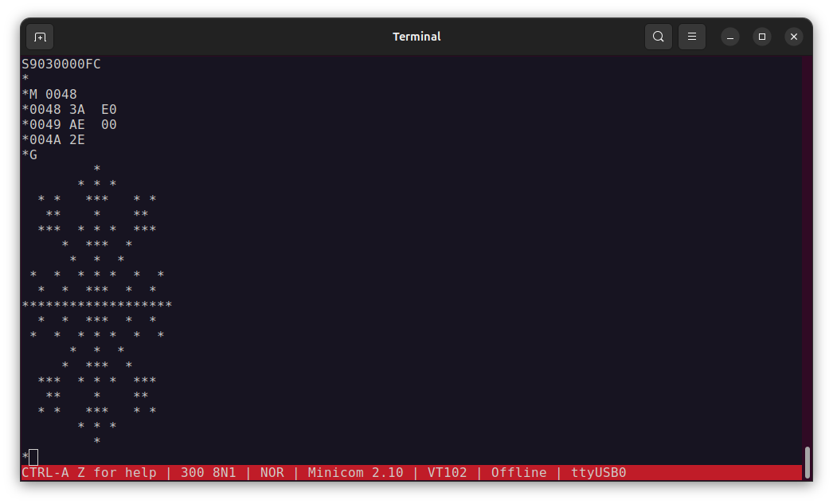
Task: Open the hamburger main menu
Action: pos(692,37)
